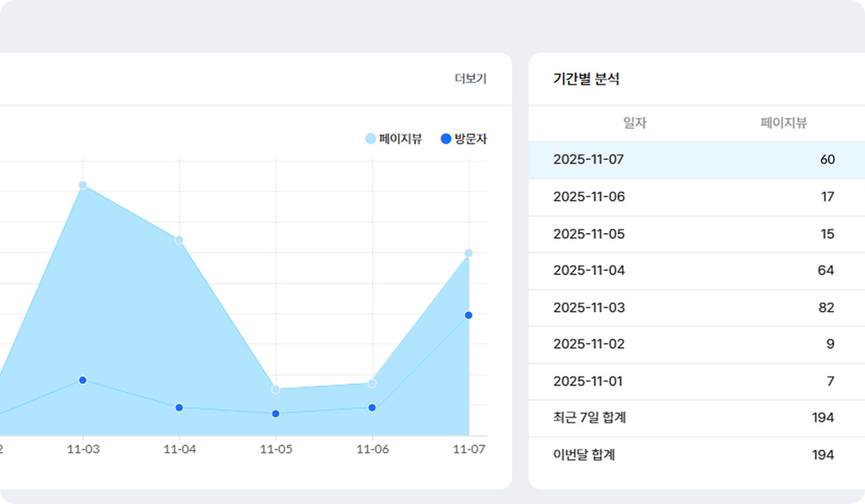Image resolution: width=865 pixels, height=504 pixels.
Task: Select the 11-05 page view data point
Action: 276,389
